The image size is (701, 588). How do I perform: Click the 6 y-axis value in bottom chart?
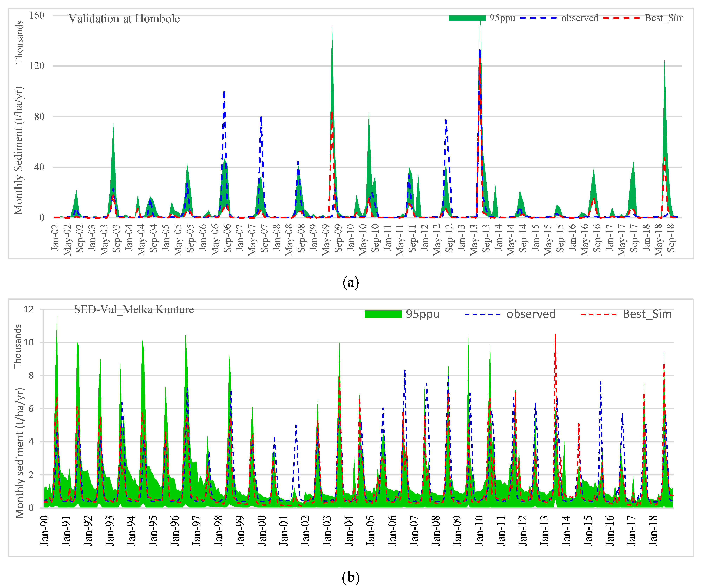(31, 408)
